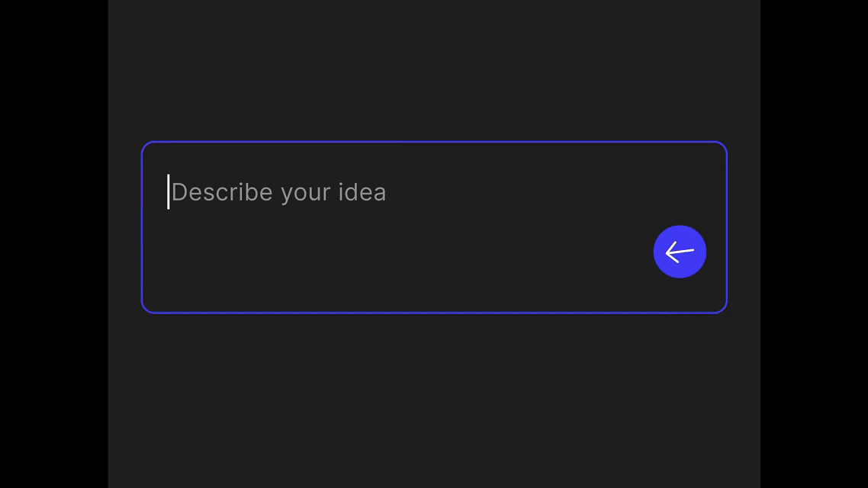Focus the 'Describe your idea' input field
The width and height of the screenshot is (868, 488).
point(434,227)
